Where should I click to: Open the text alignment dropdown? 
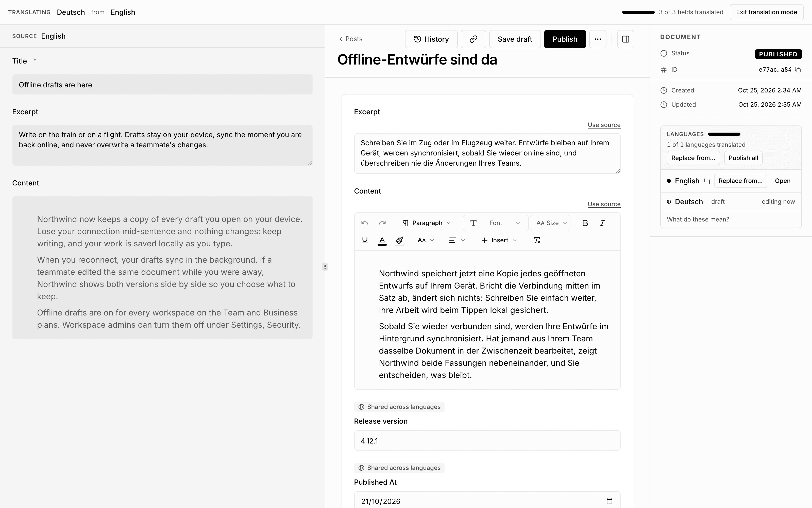pyautogui.click(x=457, y=240)
